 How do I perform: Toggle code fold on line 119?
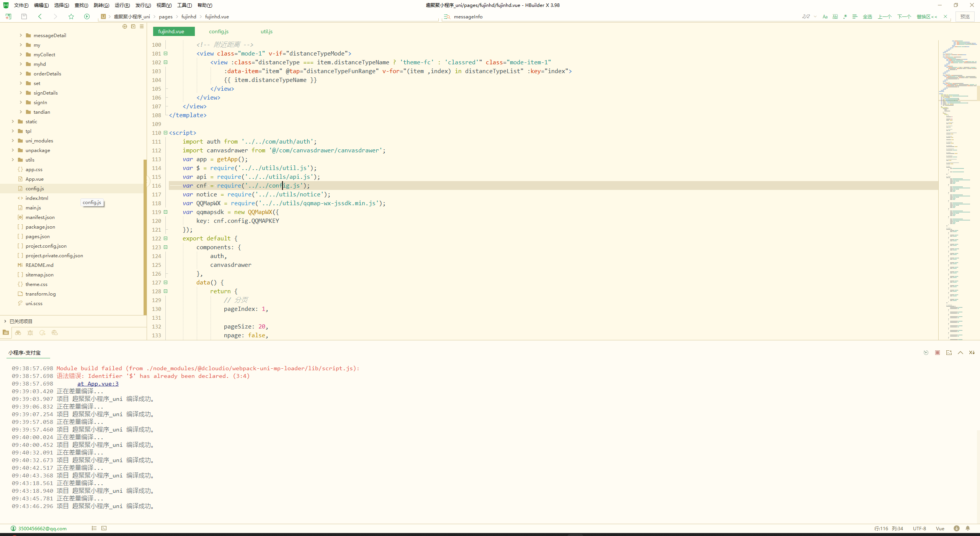[166, 212]
